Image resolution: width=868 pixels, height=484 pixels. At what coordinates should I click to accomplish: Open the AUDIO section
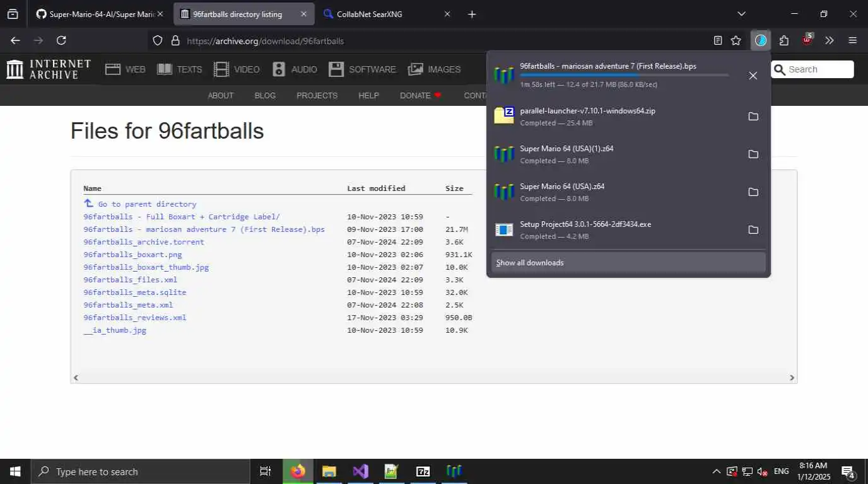(x=295, y=69)
